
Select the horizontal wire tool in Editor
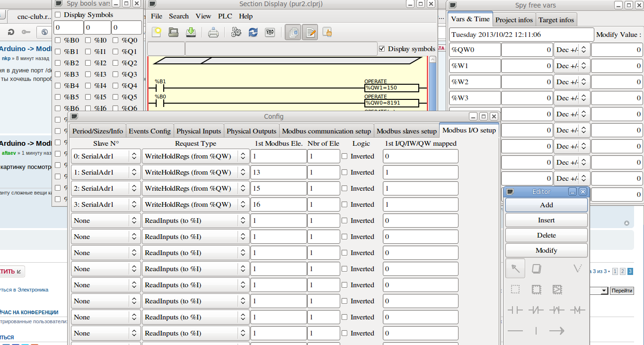pyautogui.click(x=515, y=331)
